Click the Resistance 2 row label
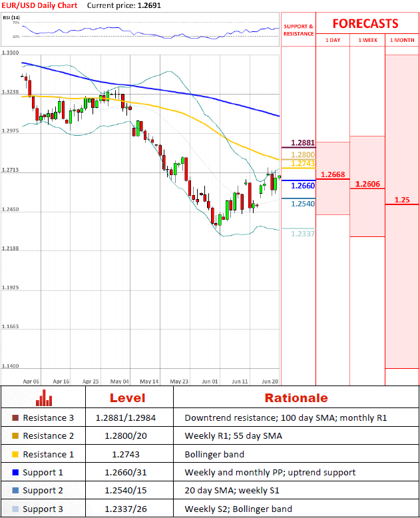 point(48,435)
